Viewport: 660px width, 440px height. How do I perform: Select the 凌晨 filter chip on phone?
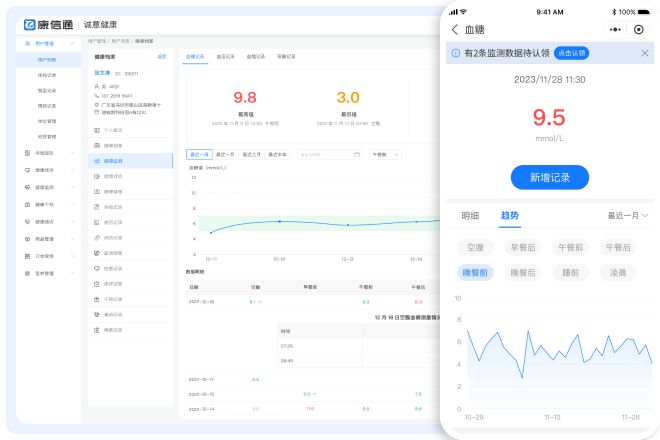pyautogui.click(x=618, y=273)
